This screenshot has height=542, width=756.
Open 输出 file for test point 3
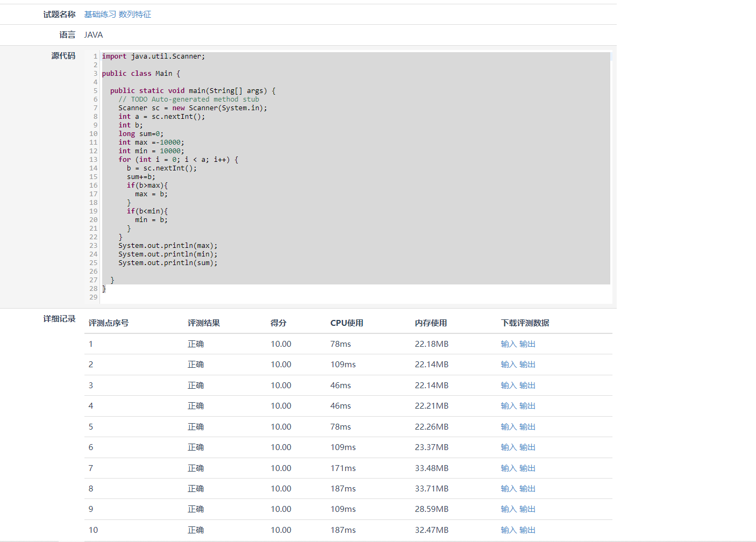click(x=527, y=386)
